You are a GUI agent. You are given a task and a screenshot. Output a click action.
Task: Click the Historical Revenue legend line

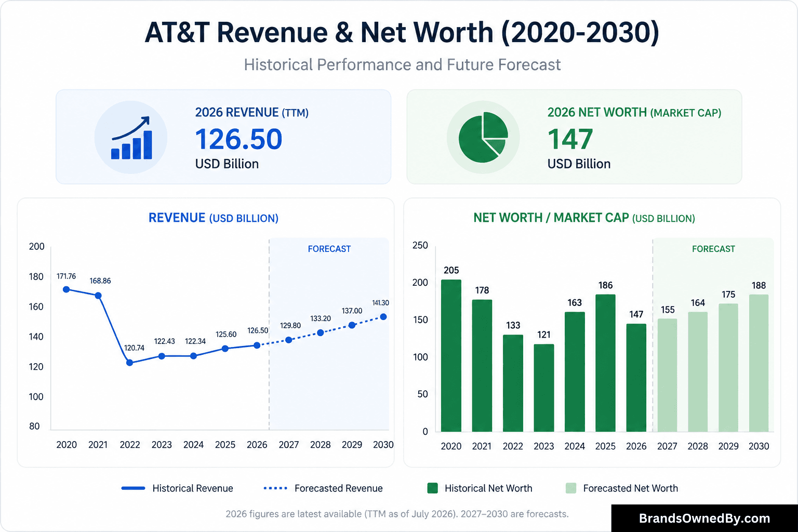click(133, 488)
